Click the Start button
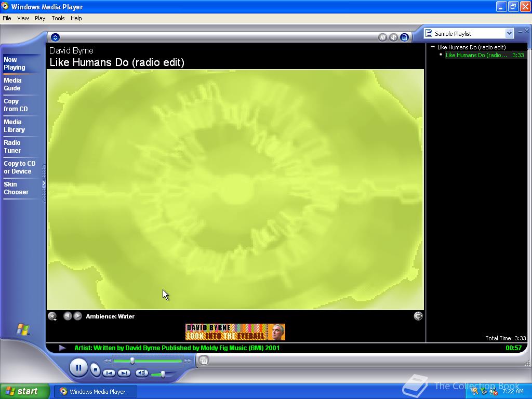 pos(25,391)
